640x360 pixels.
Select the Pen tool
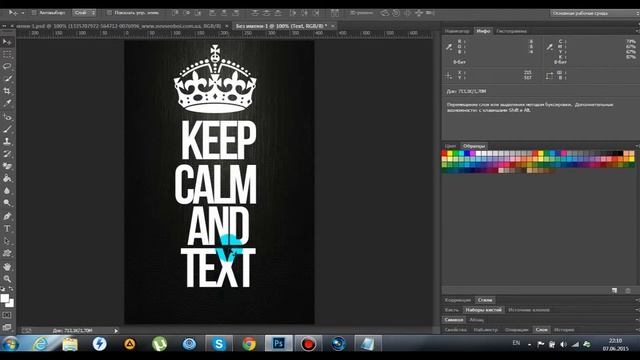pyautogui.click(x=7, y=216)
